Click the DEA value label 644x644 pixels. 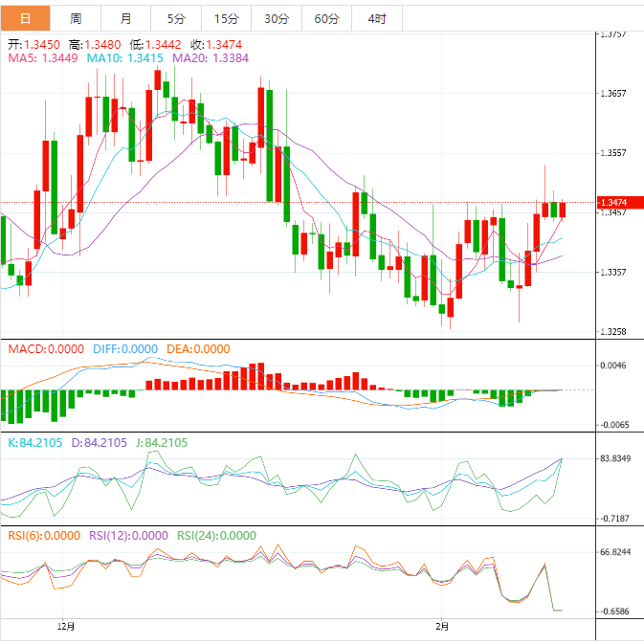pyautogui.click(x=198, y=349)
